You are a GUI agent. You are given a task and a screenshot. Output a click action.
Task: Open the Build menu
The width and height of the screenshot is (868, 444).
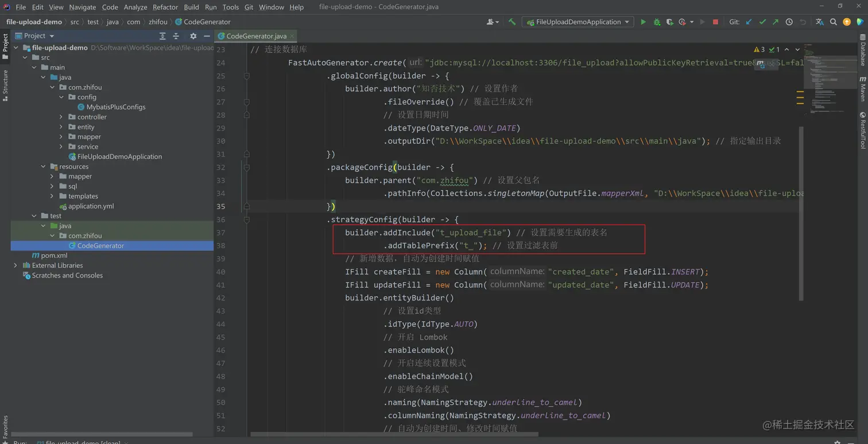tap(191, 7)
